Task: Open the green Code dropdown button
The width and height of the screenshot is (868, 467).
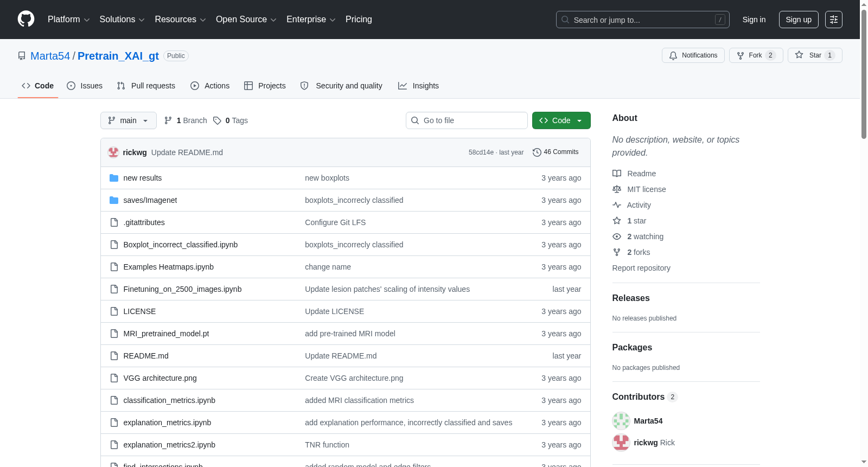Action: (x=561, y=120)
